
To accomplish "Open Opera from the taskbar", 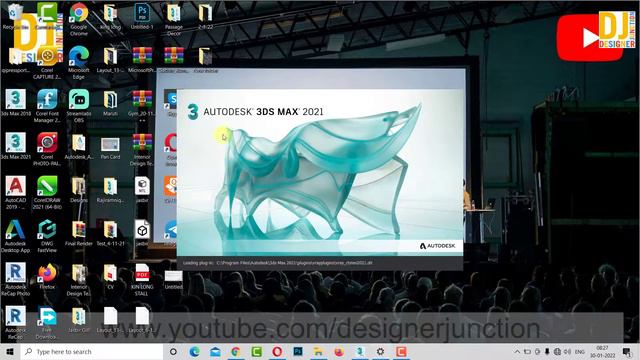I will [277, 351].
